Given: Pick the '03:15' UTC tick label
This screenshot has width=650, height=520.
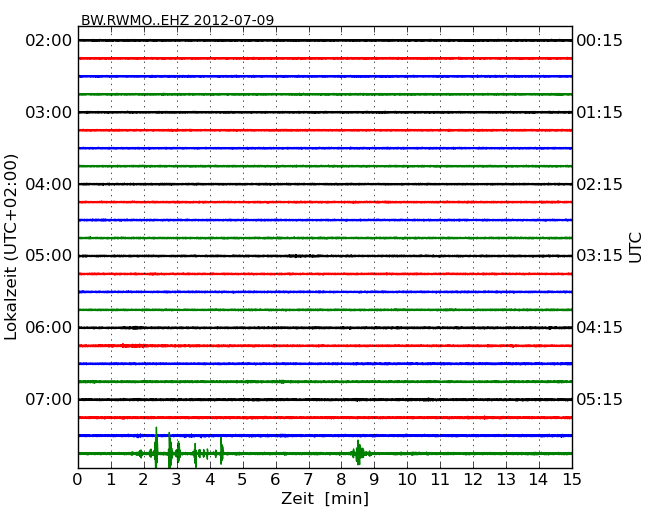Looking at the screenshot, I should pyautogui.click(x=599, y=256).
